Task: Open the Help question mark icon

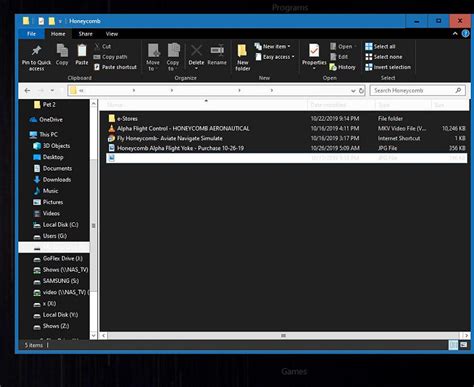Action: [x=465, y=34]
